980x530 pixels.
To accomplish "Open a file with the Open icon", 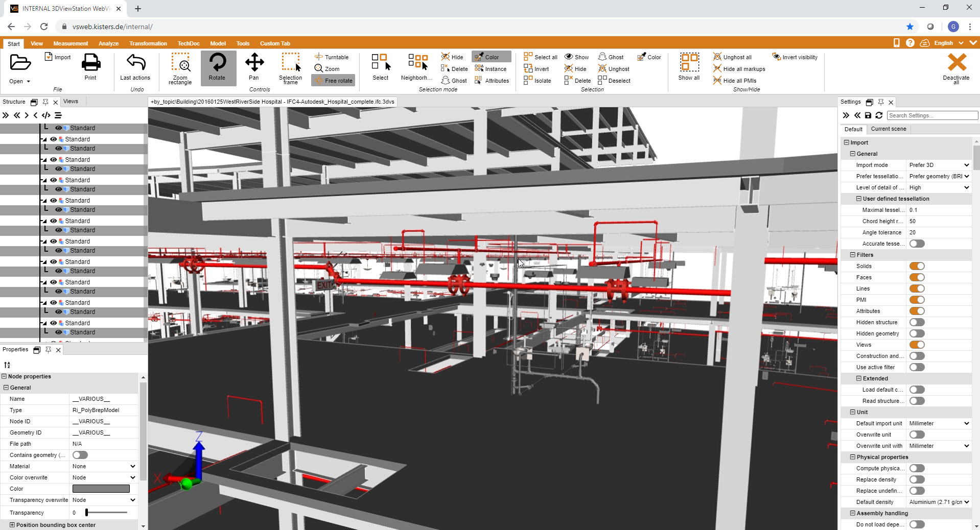I will pos(20,63).
